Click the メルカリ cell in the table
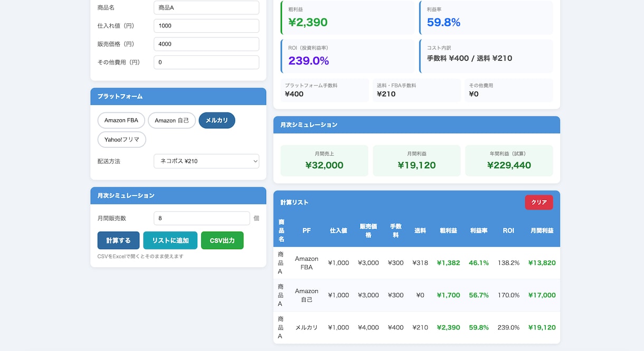This screenshot has width=644, height=351. pos(307,327)
